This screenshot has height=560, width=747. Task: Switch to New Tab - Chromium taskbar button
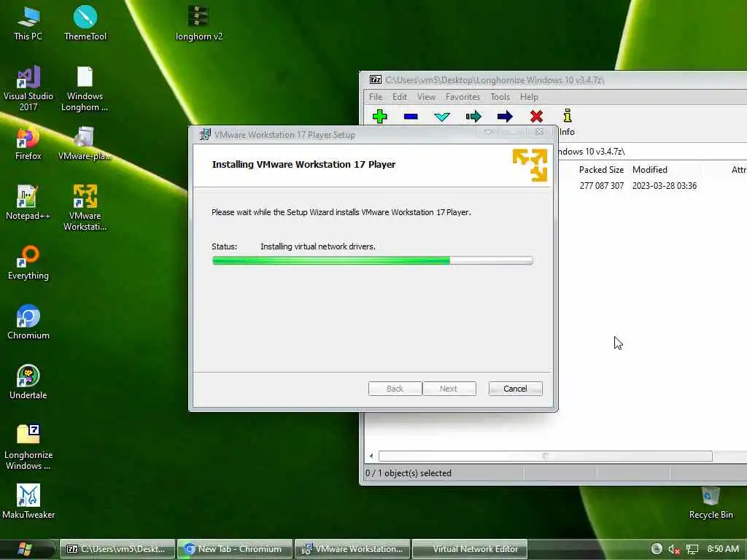tap(234, 549)
